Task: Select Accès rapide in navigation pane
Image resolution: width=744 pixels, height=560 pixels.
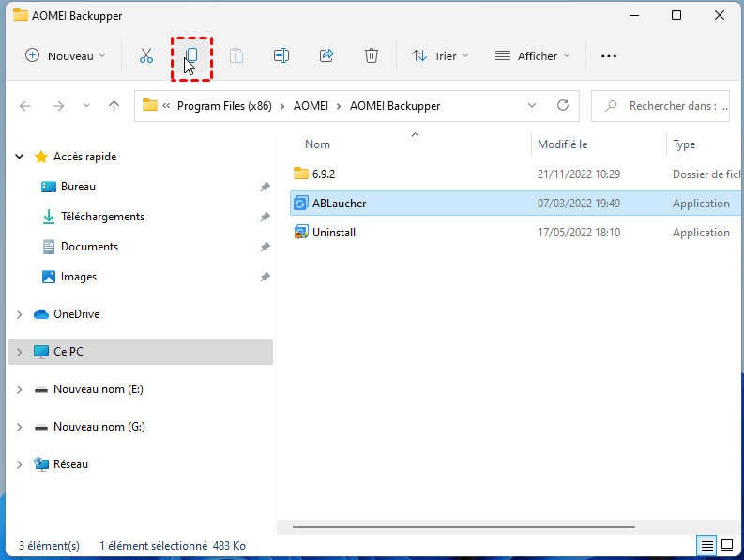Action: pyautogui.click(x=85, y=157)
